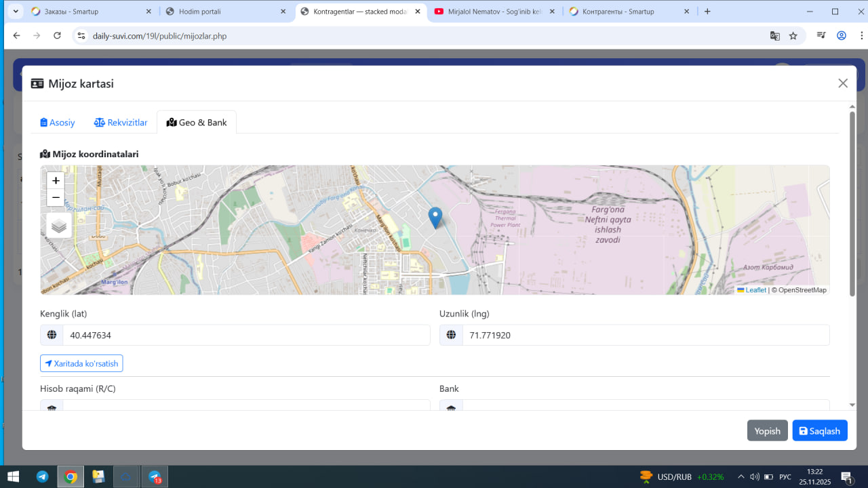
Task: Save with the Saqlash button
Action: [819, 431]
